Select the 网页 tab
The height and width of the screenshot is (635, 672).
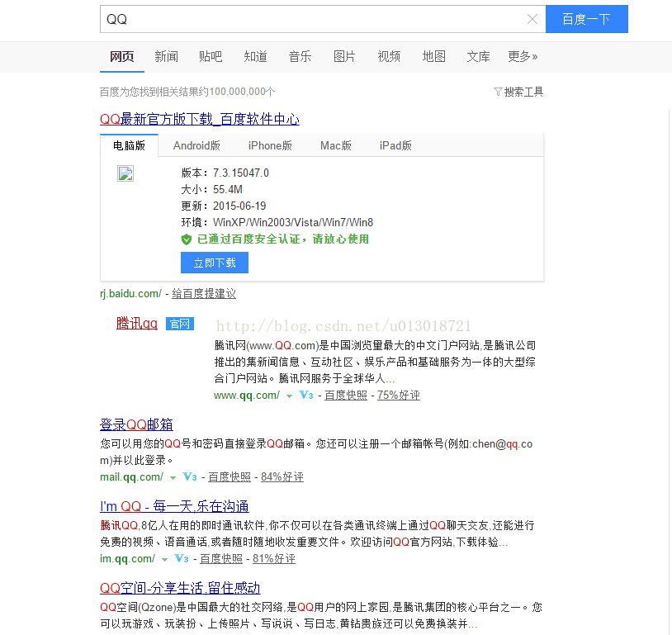122,57
